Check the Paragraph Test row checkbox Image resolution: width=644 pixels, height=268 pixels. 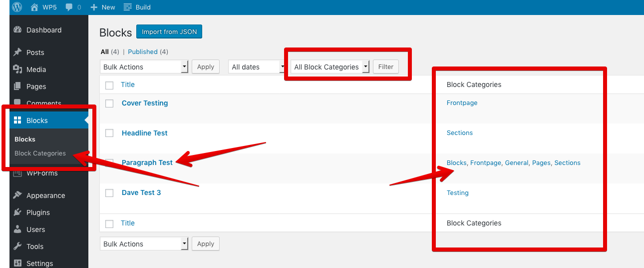[109, 163]
